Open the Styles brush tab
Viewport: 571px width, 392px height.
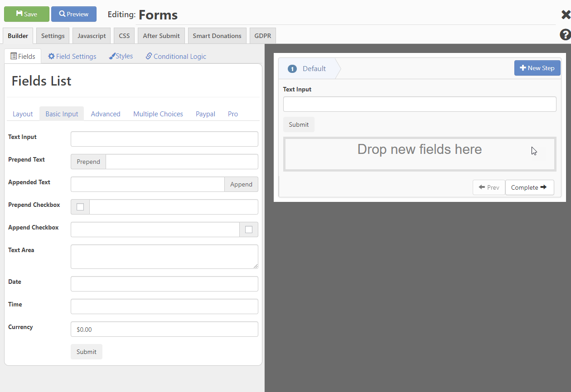coord(121,56)
